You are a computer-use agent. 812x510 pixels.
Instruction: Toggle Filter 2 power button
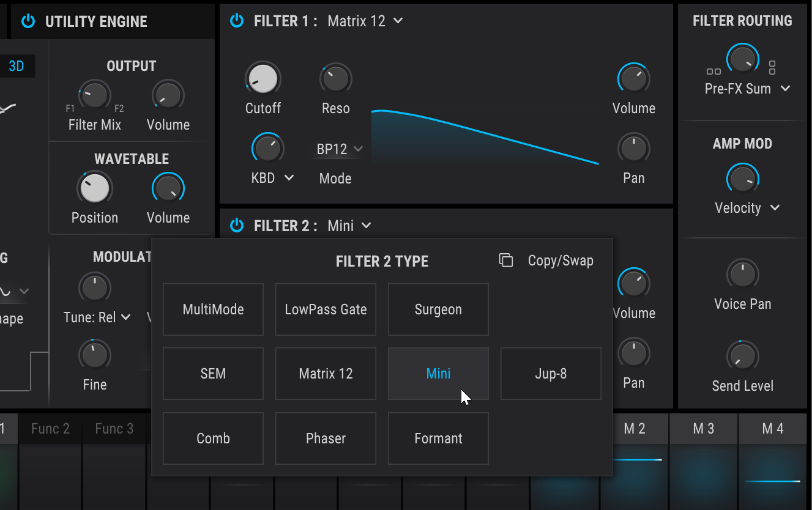click(237, 226)
